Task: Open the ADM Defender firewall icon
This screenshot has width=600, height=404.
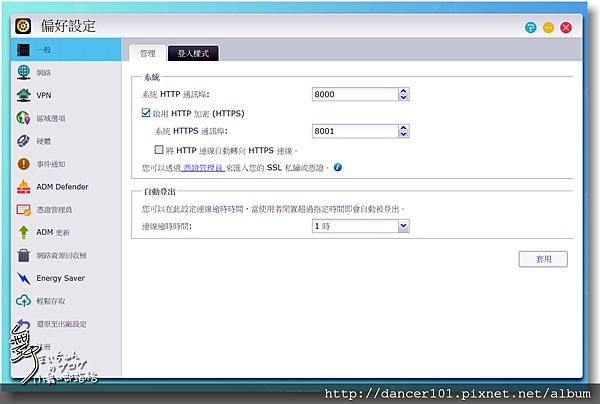Action: [x=23, y=187]
